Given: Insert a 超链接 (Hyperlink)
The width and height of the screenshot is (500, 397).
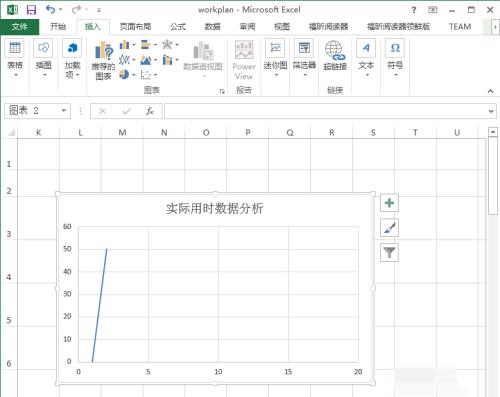Looking at the screenshot, I should (x=335, y=55).
